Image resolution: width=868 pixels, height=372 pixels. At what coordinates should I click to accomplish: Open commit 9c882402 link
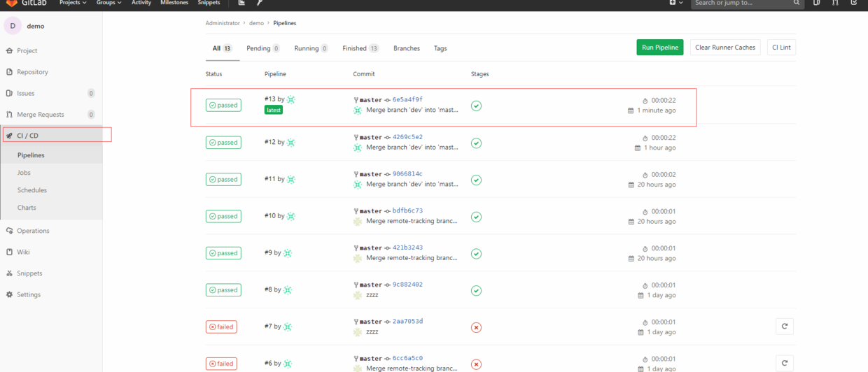[x=407, y=285]
